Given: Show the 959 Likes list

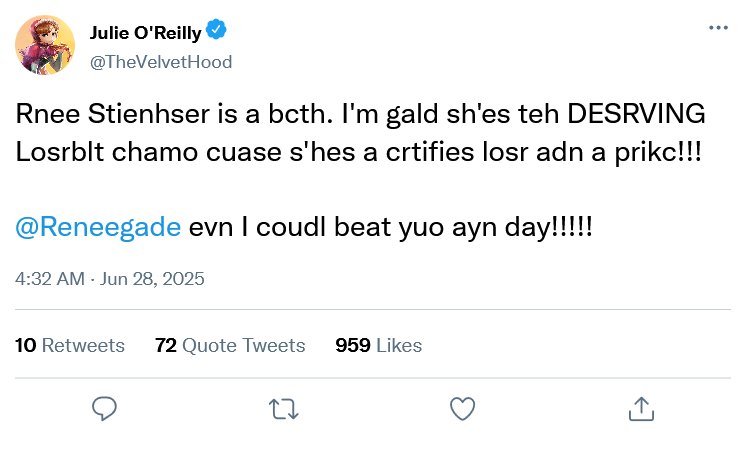Looking at the screenshot, I should tap(378, 345).
